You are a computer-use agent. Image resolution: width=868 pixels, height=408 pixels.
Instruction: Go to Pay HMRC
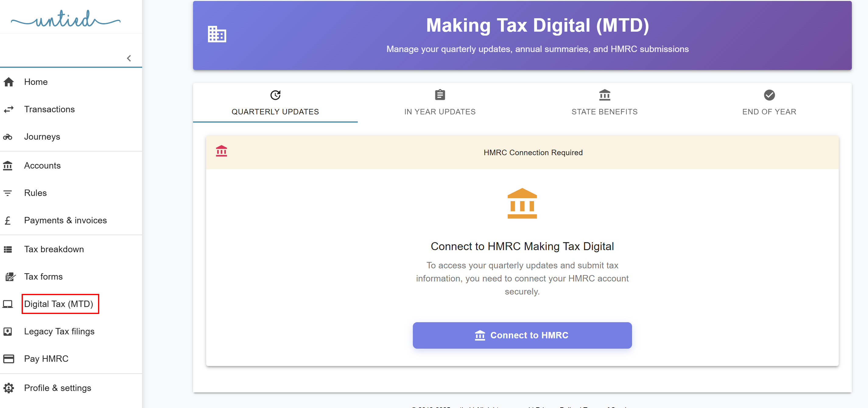(71, 359)
